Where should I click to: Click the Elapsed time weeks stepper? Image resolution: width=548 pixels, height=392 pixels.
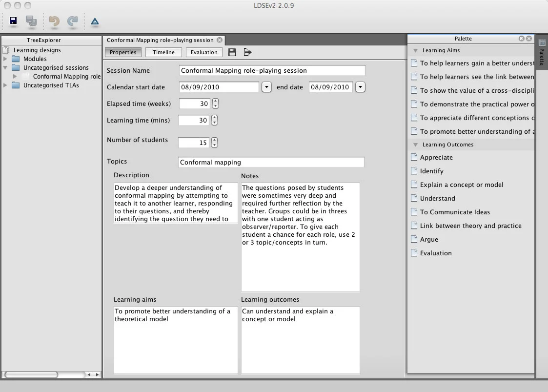pos(215,103)
